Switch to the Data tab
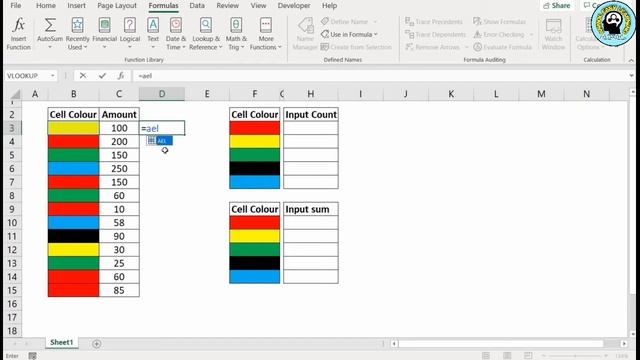 pos(197,6)
